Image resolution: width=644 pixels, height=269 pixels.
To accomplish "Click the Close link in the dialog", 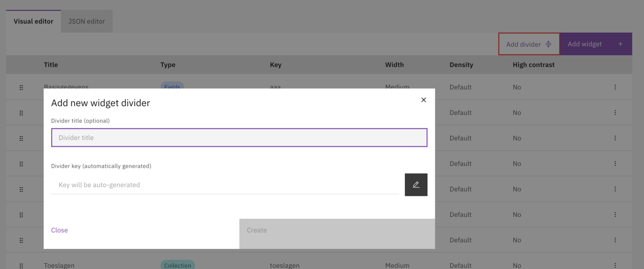I will 59,230.
